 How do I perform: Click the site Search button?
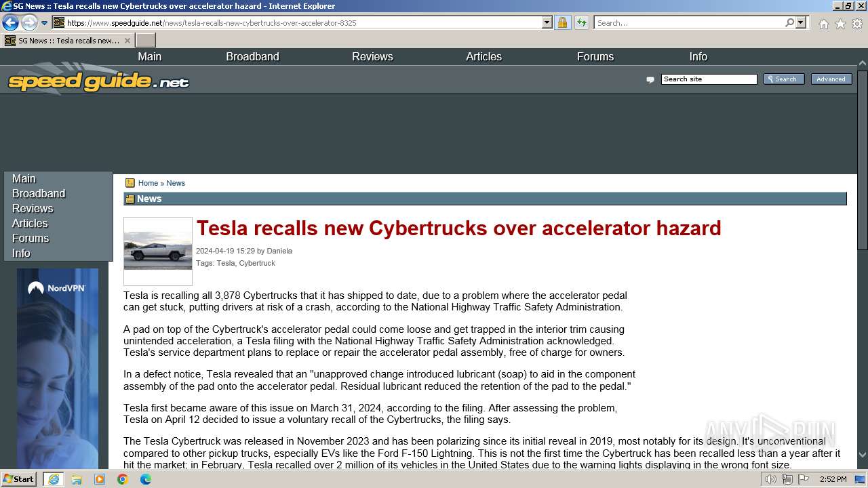pos(784,79)
